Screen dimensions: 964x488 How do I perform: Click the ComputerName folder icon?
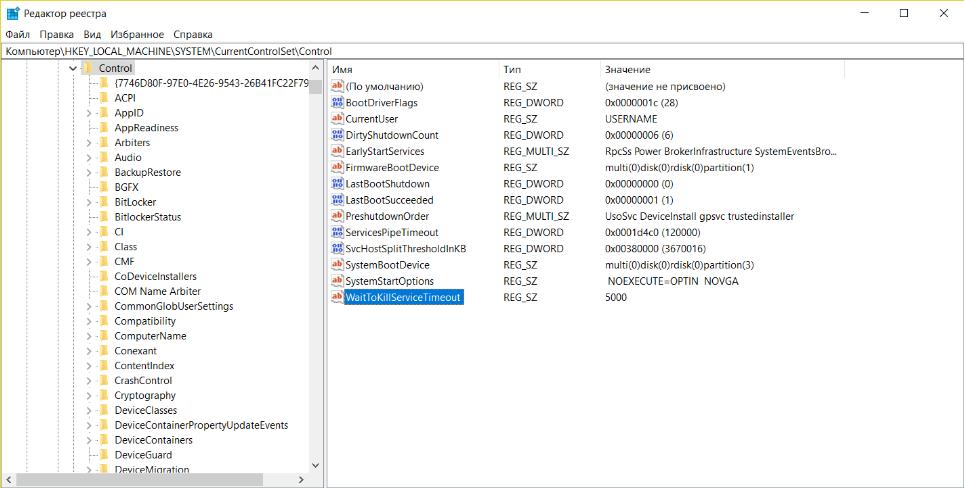(x=103, y=336)
